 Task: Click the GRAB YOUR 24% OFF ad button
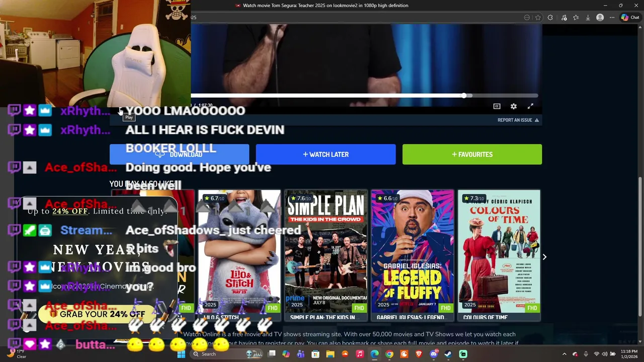[x=97, y=314]
